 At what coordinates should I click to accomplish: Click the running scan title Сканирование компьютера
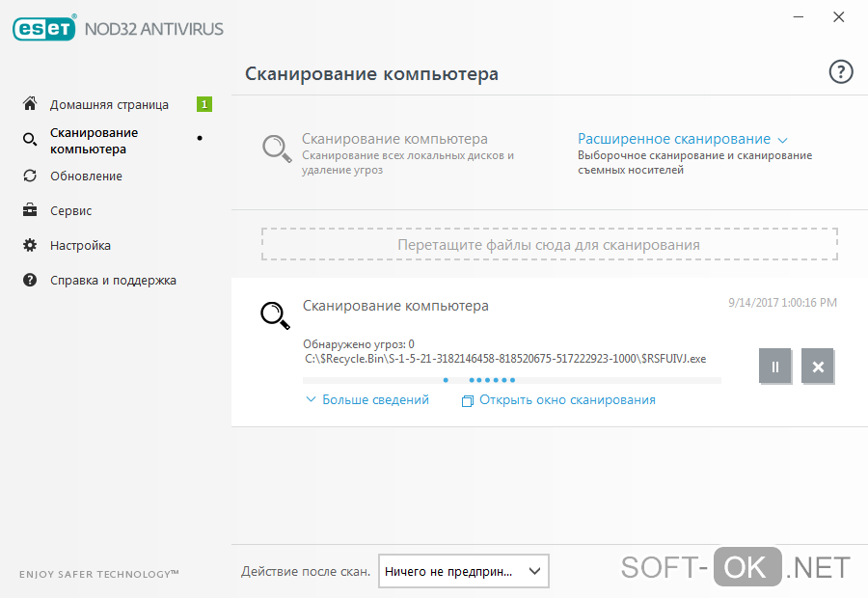coord(395,306)
